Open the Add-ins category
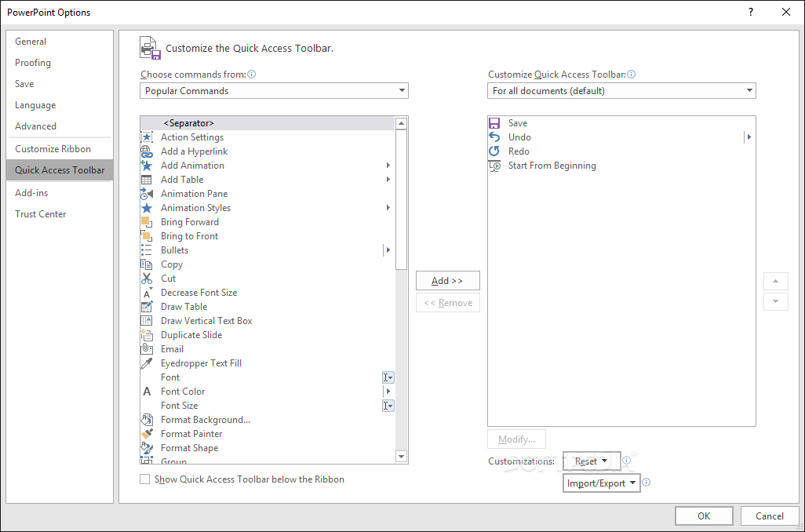Screen dimensions: 805x532 click(60, 193)
